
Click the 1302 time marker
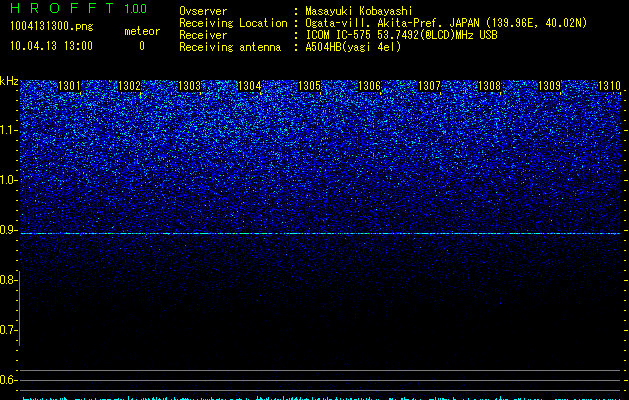(x=130, y=86)
